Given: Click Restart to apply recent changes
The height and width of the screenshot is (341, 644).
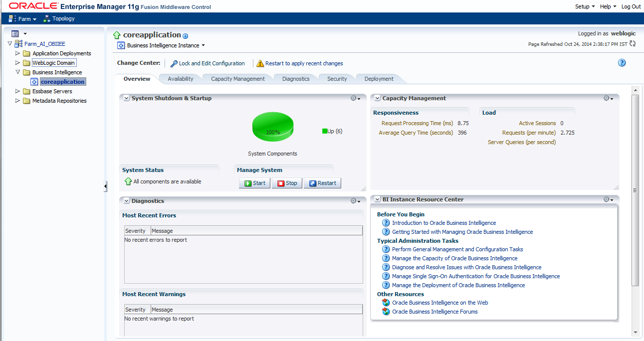Looking at the screenshot, I should (x=304, y=63).
